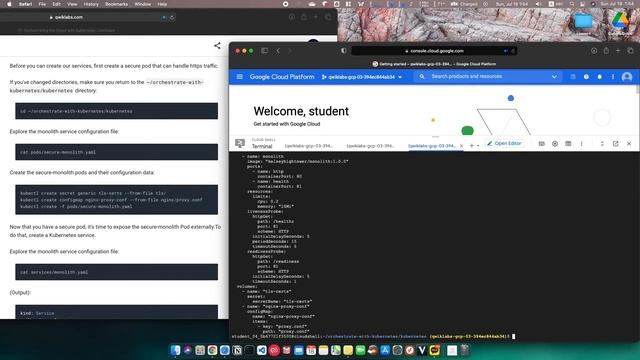Open the App Store from the Dock

(x=385, y=350)
